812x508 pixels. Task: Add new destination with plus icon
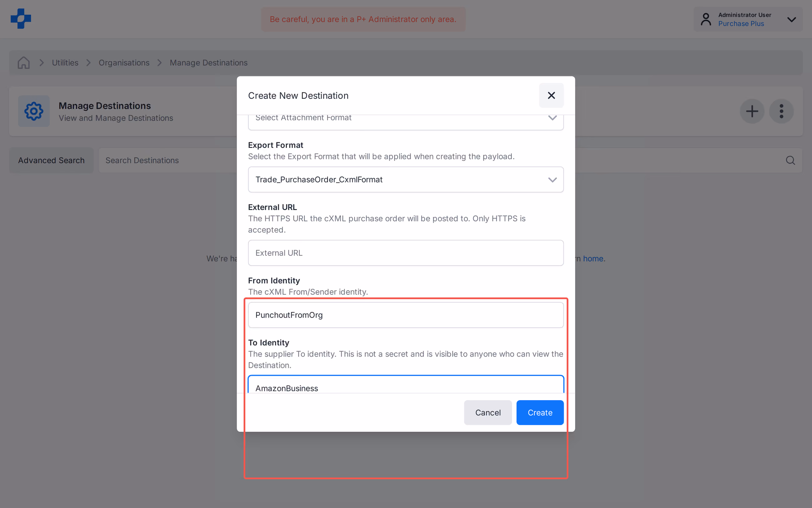coord(752,111)
